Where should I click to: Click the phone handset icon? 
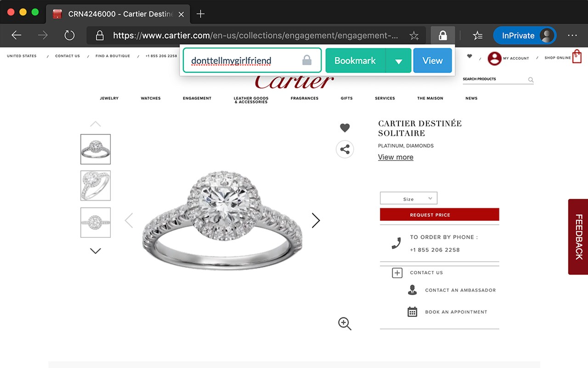click(x=396, y=243)
